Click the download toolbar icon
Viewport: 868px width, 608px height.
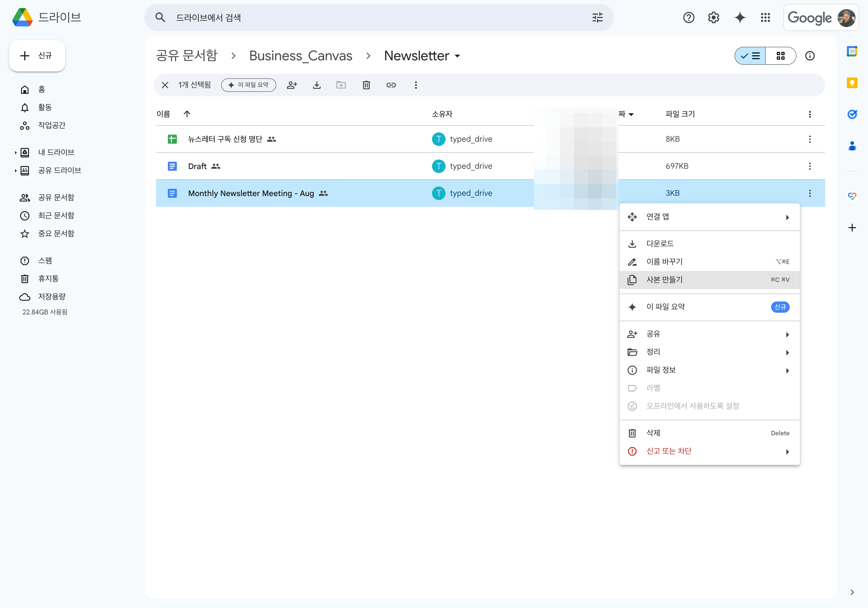coord(317,85)
